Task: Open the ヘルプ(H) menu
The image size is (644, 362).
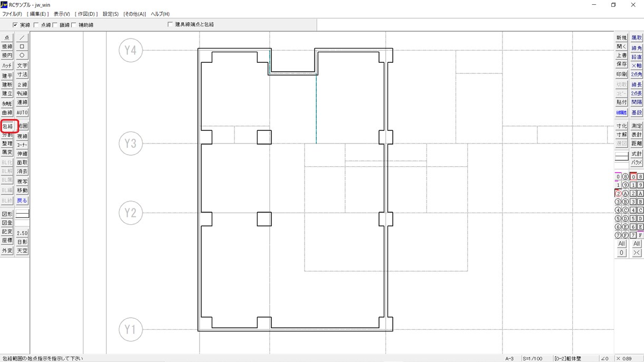Action: (x=160, y=14)
